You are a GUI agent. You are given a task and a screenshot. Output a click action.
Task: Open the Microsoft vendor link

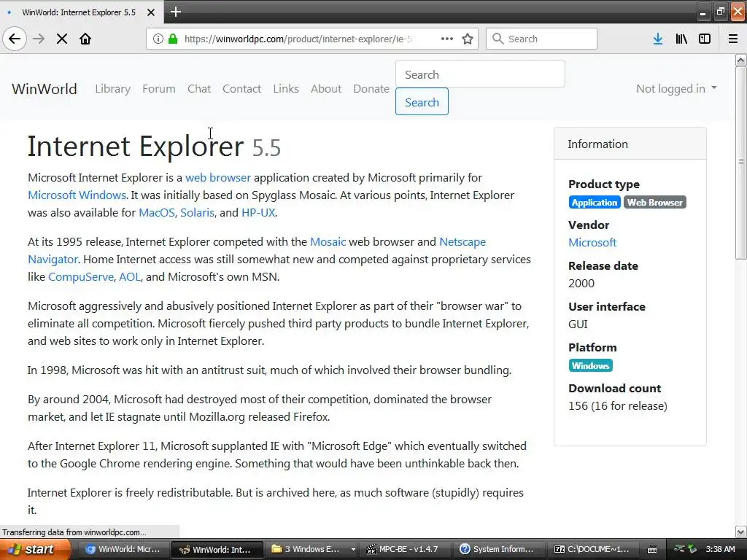pyautogui.click(x=592, y=242)
